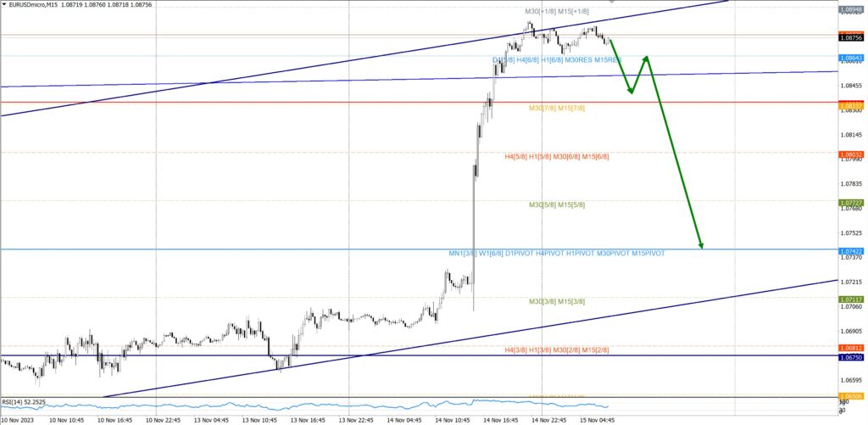Click the green 1.07727 price tag
This screenshot has height=425, width=868.
click(851, 203)
